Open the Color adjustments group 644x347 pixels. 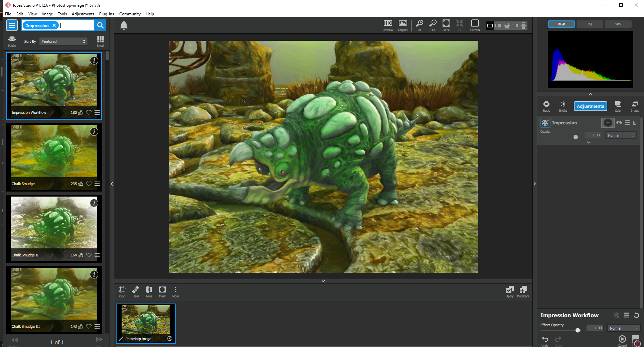tap(618, 106)
